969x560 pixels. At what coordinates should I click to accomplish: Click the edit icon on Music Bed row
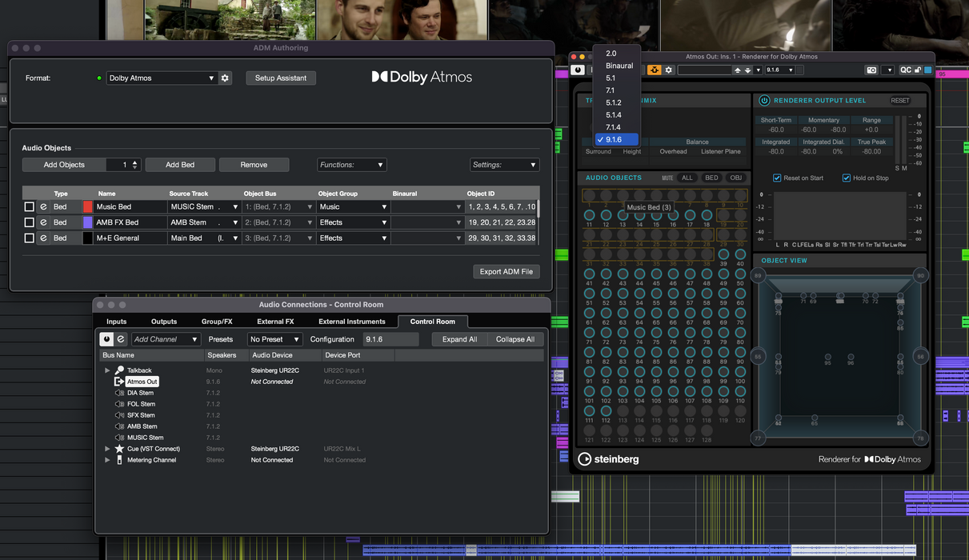coord(43,207)
